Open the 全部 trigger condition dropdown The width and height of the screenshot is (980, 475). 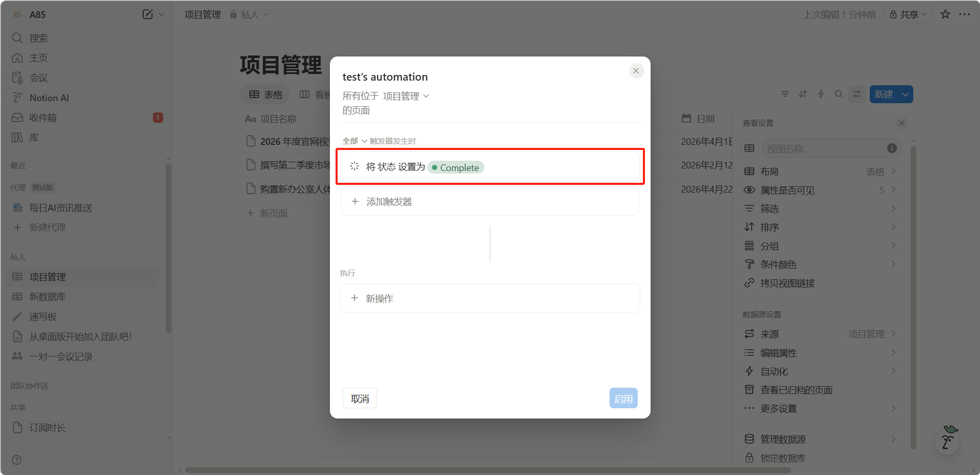pos(355,141)
